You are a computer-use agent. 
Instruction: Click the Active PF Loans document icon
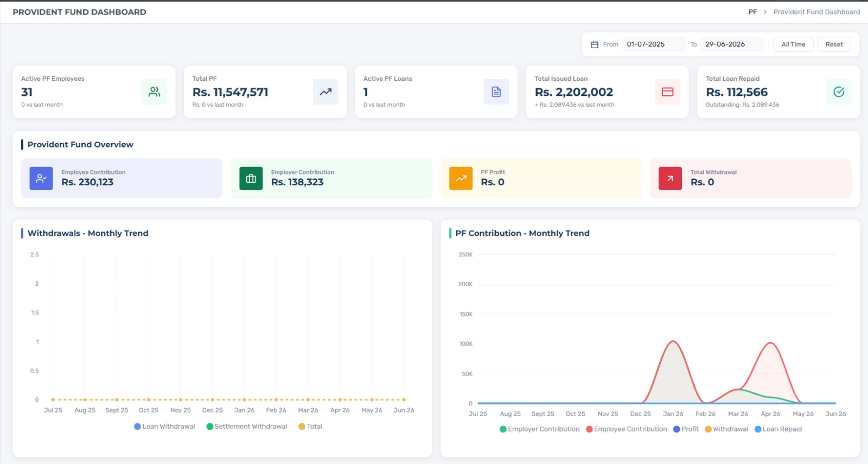point(496,92)
